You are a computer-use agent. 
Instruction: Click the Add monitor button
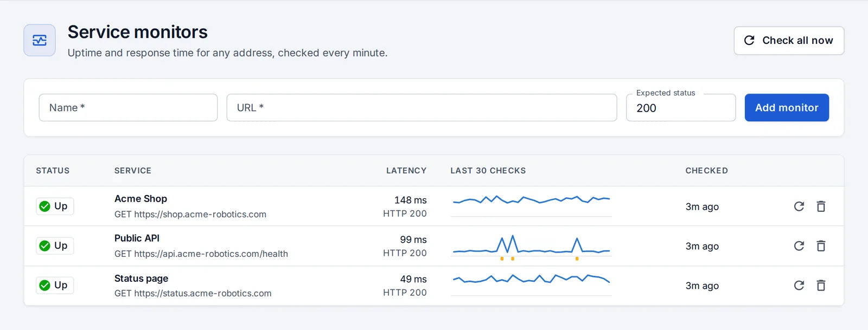(x=787, y=107)
